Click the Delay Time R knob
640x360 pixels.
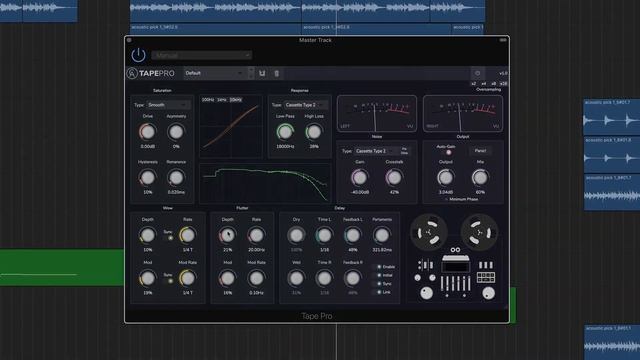click(x=324, y=278)
